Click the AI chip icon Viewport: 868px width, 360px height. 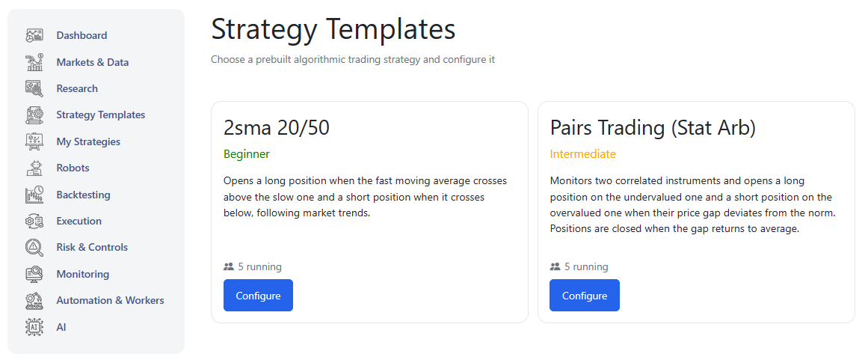(x=34, y=327)
